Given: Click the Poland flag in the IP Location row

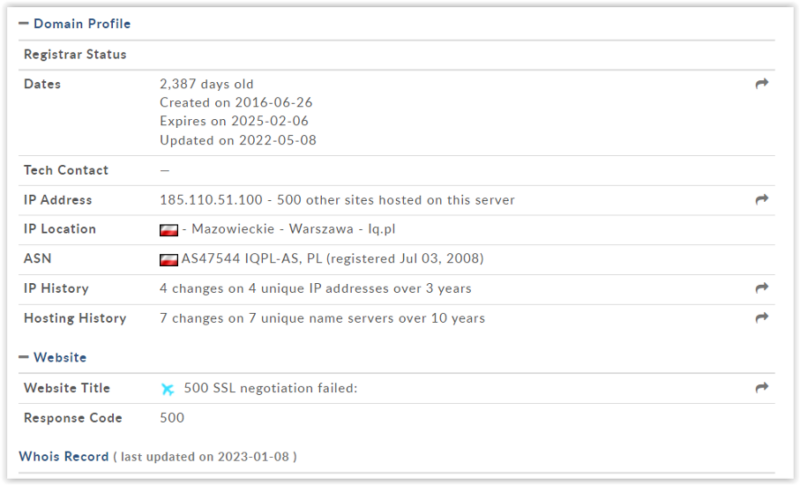Looking at the screenshot, I should click(x=168, y=230).
